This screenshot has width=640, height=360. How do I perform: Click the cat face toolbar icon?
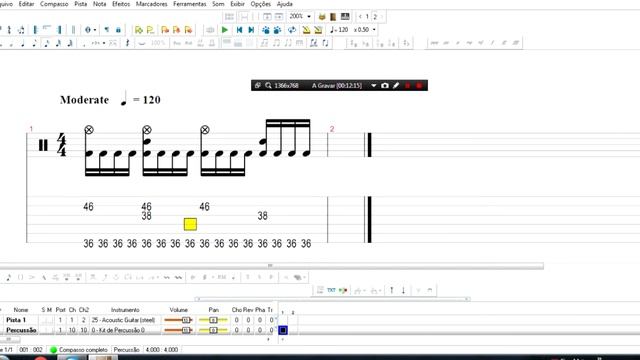tap(322, 17)
